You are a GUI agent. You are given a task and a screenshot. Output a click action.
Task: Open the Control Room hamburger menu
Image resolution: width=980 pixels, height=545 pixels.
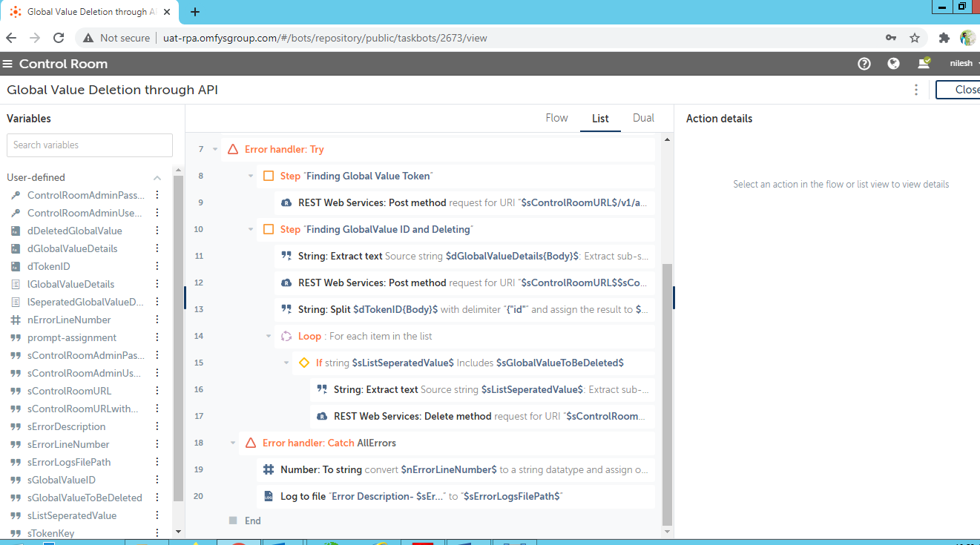pos(8,64)
